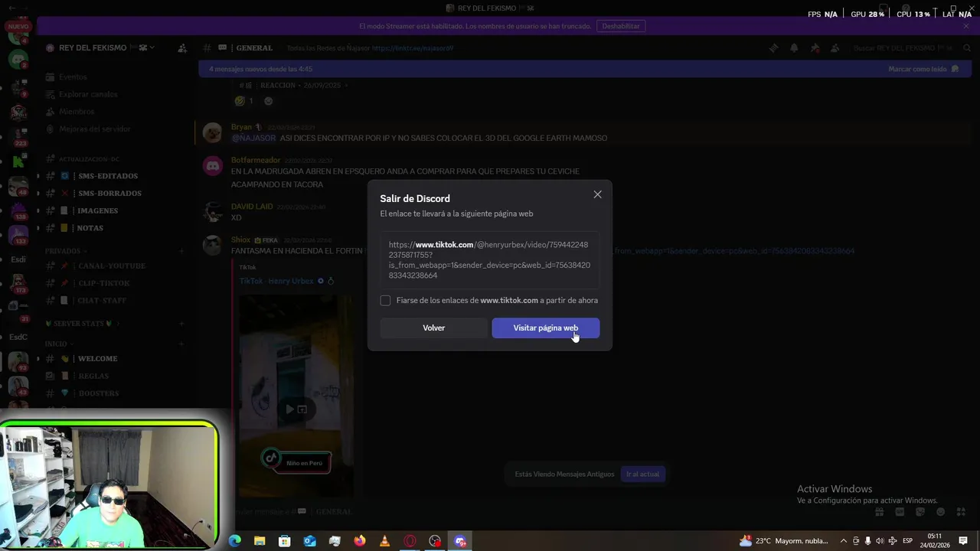The width and height of the screenshot is (980, 551).
Task: Click Ir al actual button
Action: pos(642,474)
